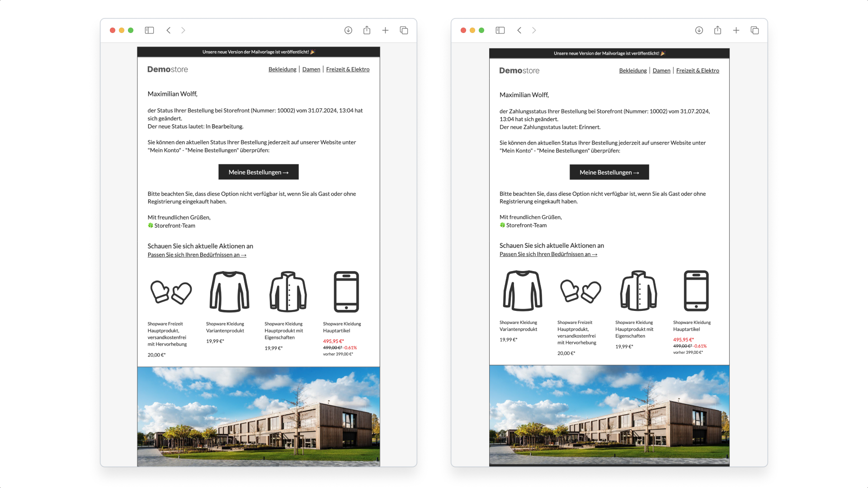Screen dimensions: 868x488
Task: Click the 20,00 € price in right email
Action: tap(566, 353)
